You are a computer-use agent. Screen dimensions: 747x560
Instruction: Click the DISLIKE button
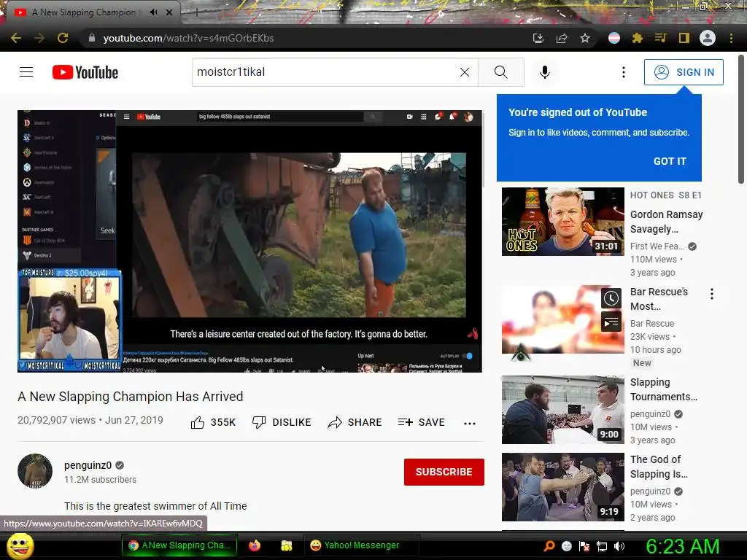click(282, 422)
